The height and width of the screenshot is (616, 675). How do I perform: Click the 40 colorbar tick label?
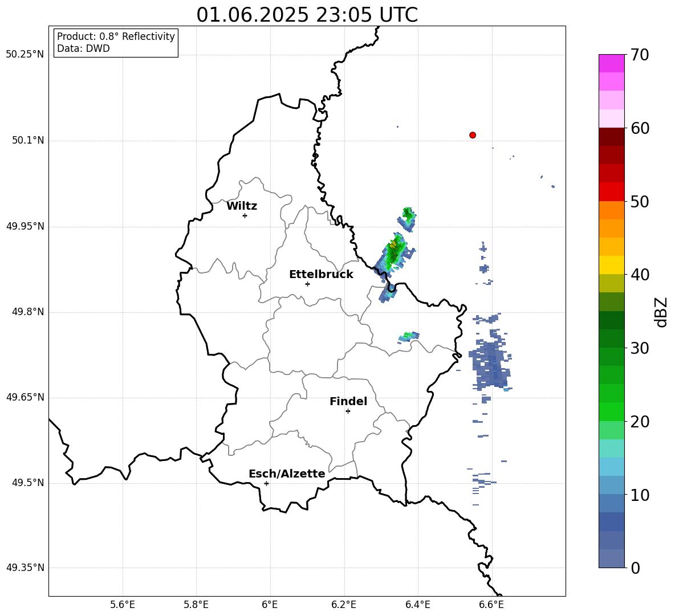(x=640, y=275)
